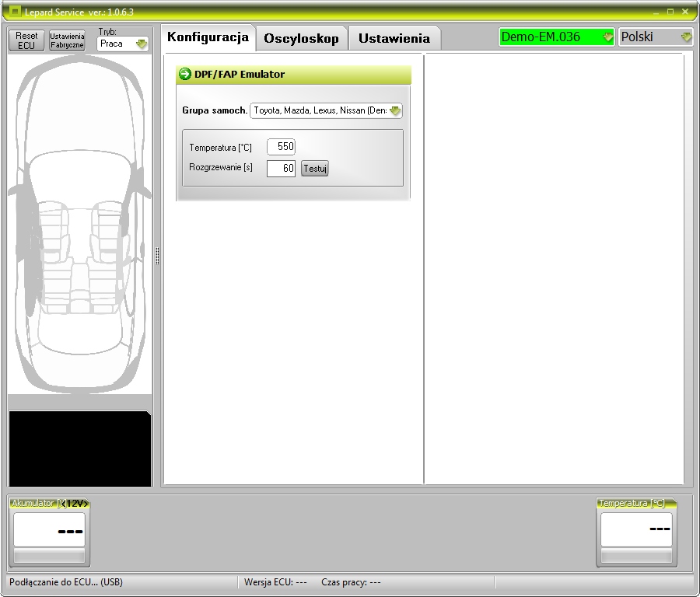Maximize the Lepard Service window
The image size is (700, 597).
(670, 12)
